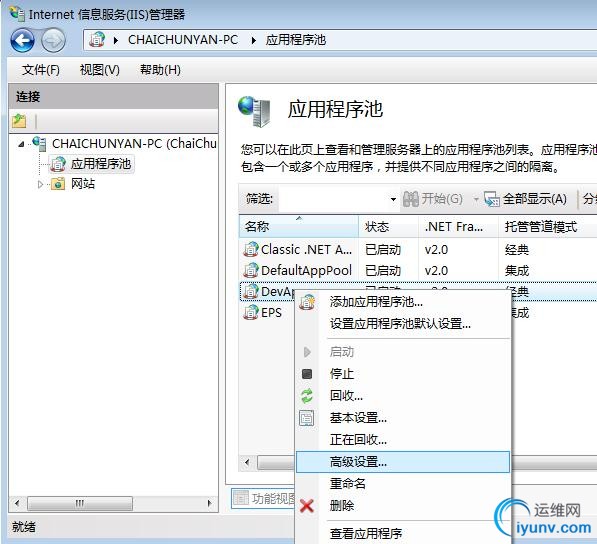Image resolution: width=597 pixels, height=544 pixels.
Task: Click 已启动 status in the Classic .NET row
Action: pyautogui.click(x=383, y=249)
